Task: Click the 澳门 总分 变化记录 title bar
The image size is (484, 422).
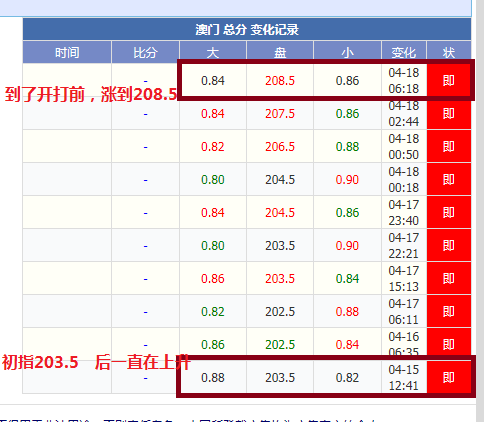Action: [247, 29]
